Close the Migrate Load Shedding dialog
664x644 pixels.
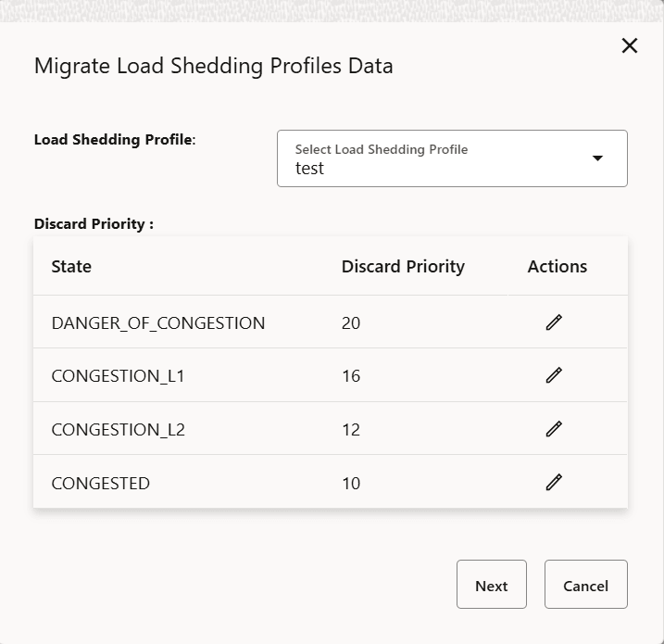[630, 45]
